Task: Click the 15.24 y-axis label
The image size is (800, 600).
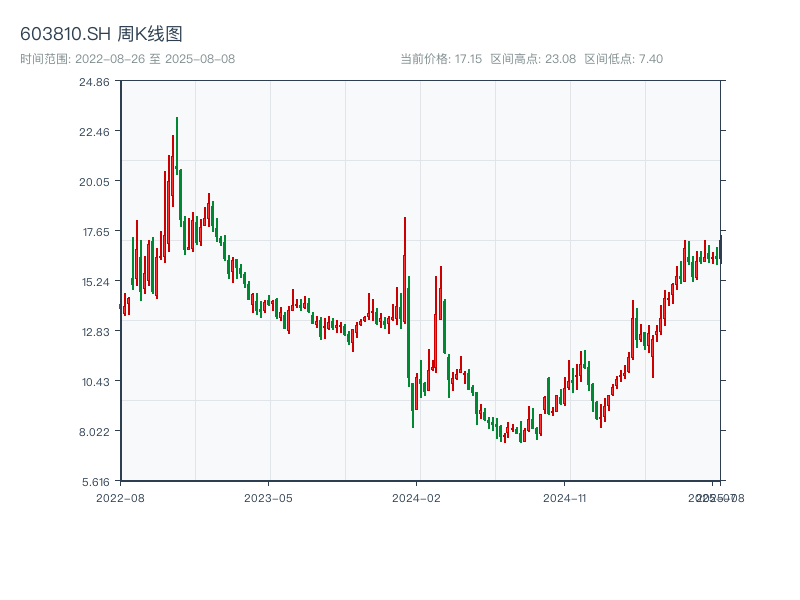Action: pyautogui.click(x=96, y=282)
